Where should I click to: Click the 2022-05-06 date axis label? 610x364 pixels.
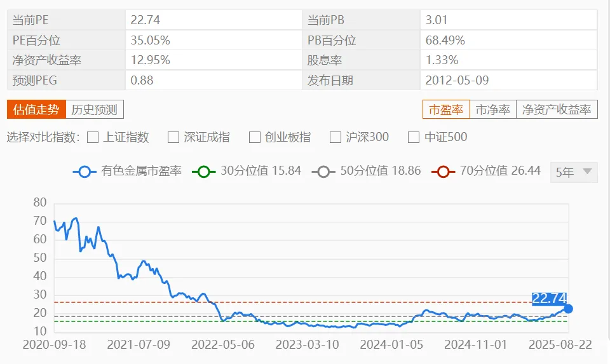tap(223, 344)
